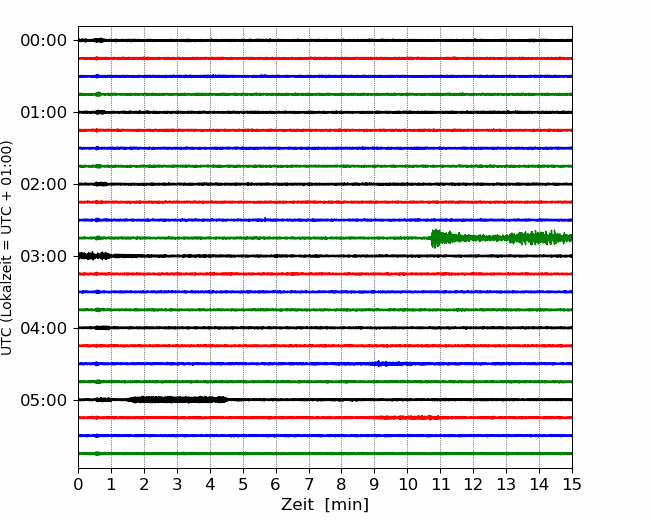Screen dimensions: 650x520
Task: Click the 02:00 time label
Action: tap(44, 185)
